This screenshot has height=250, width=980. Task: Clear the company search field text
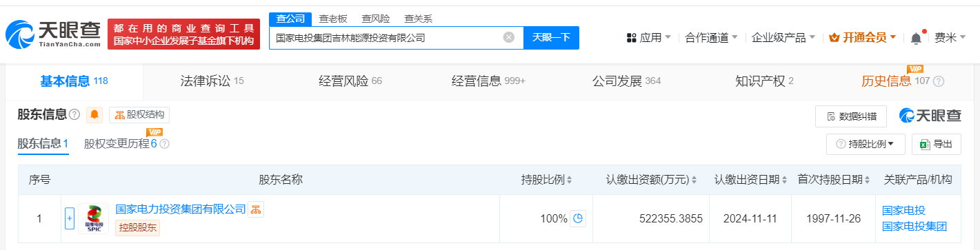pos(509,37)
